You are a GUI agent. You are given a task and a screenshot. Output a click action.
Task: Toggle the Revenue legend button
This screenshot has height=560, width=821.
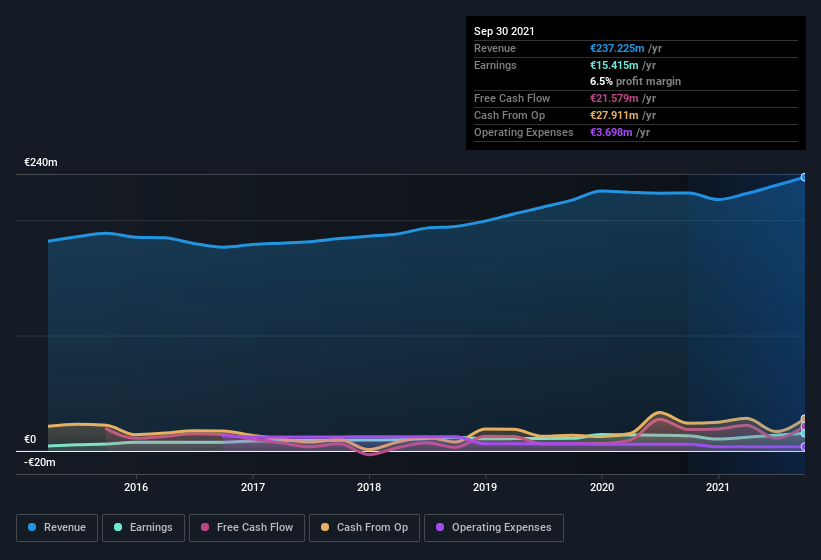[57, 528]
